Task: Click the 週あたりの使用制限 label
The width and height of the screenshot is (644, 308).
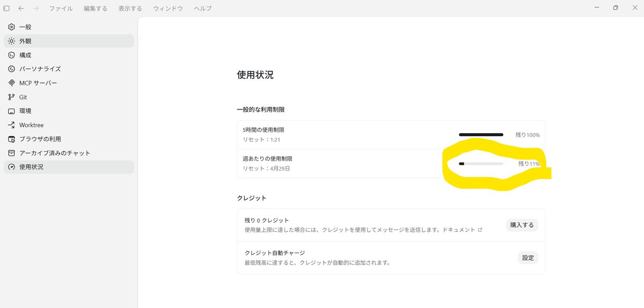Action: coord(267,159)
